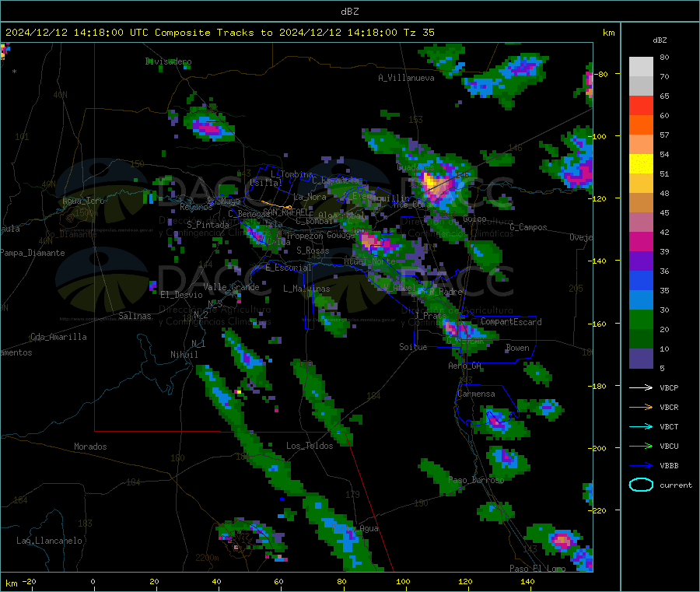700x592 pixels.
Task: Click the orange VBCR arrow legend icon
Action: click(641, 407)
